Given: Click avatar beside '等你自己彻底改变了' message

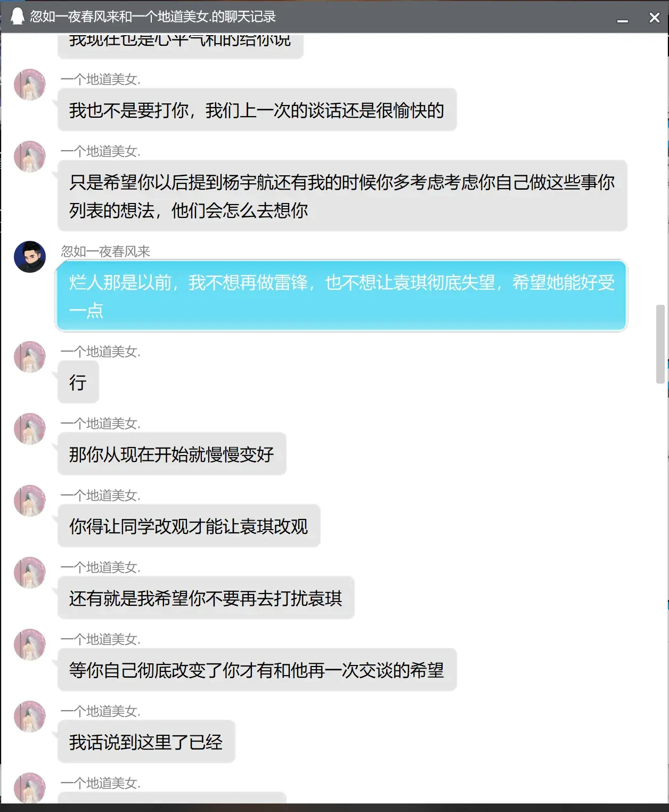Looking at the screenshot, I should [x=30, y=644].
